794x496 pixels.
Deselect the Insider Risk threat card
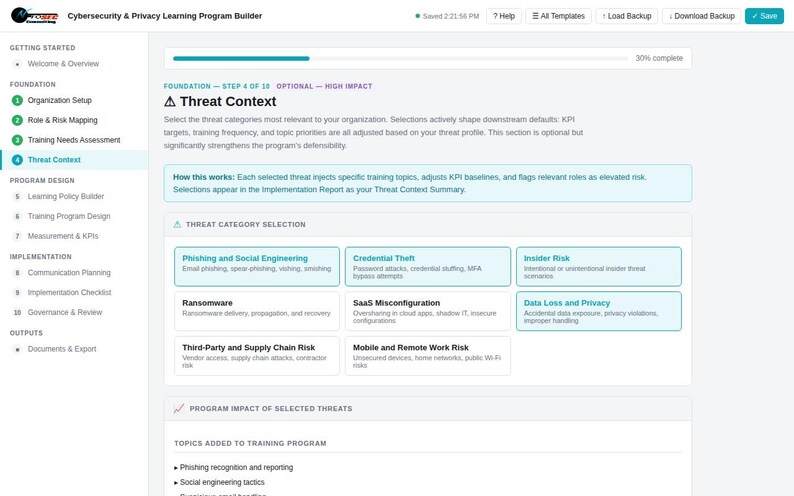pos(599,266)
